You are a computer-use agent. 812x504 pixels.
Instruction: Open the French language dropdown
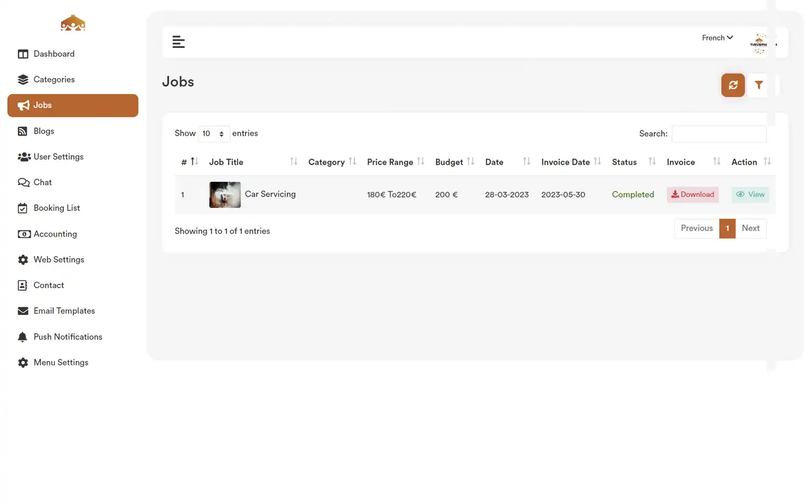pyautogui.click(x=717, y=38)
